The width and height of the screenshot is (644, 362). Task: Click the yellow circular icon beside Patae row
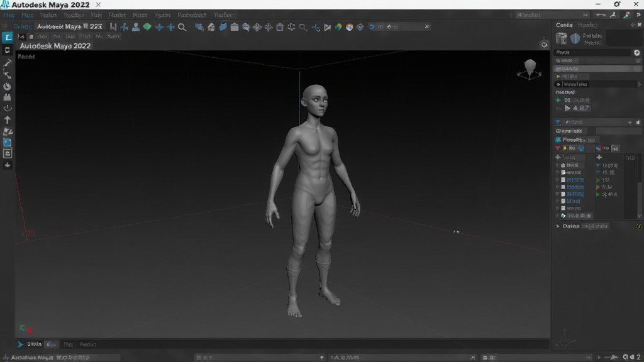639,226
